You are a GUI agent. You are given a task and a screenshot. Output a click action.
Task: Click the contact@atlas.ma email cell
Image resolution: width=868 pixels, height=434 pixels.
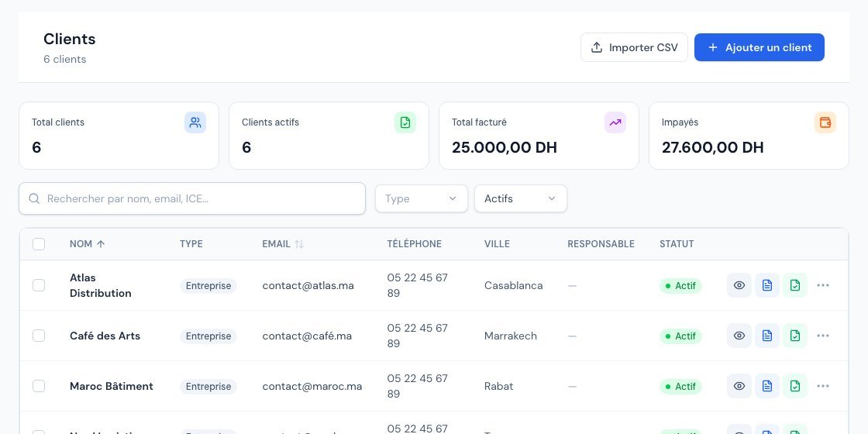coord(308,286)
